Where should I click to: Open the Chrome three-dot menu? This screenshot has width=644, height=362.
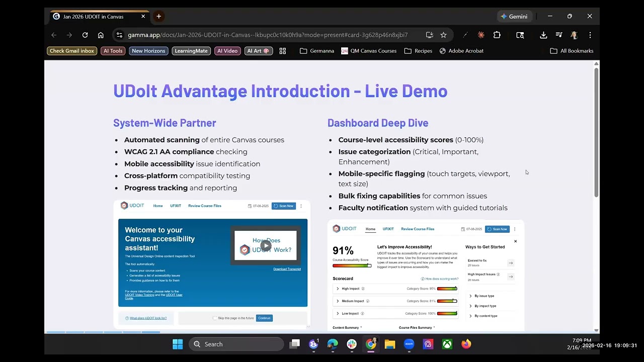pyautogui.click(x=590, y=35)
